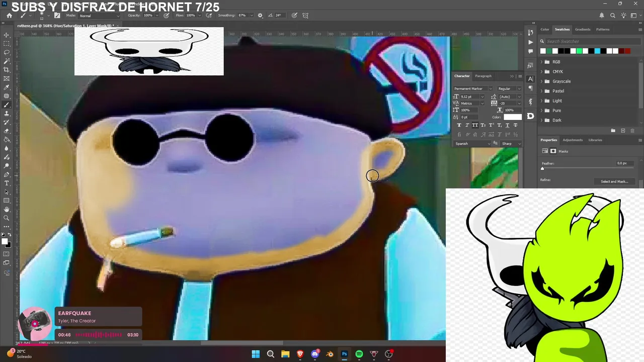
Task: Switch to the Patterns tab
Action: [603, 29]
